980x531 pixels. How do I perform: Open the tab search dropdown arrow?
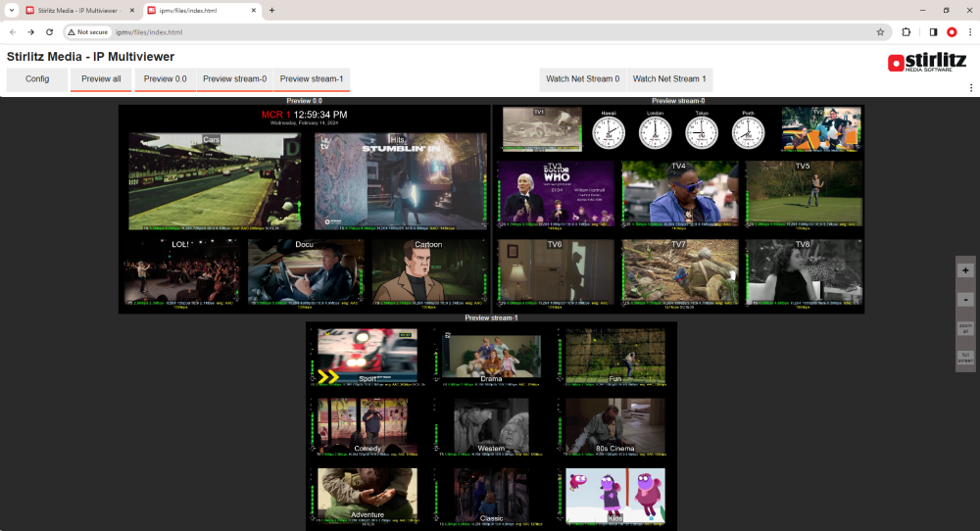coord(11,10)
